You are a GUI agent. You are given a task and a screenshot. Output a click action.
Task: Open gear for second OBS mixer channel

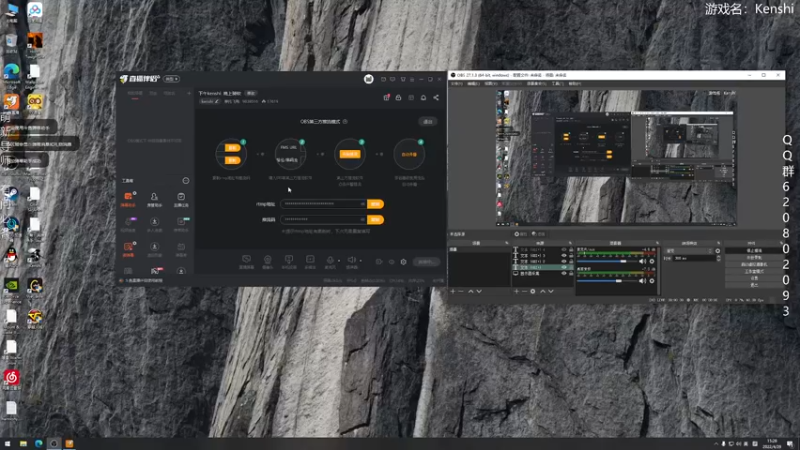652,281
